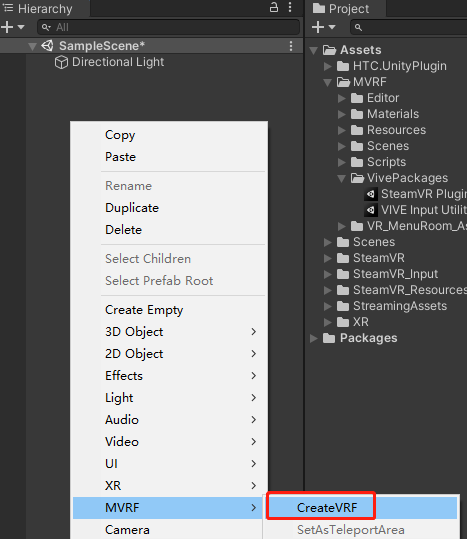Open the Light submenu

pyautogui.click(x=169, y=398)
